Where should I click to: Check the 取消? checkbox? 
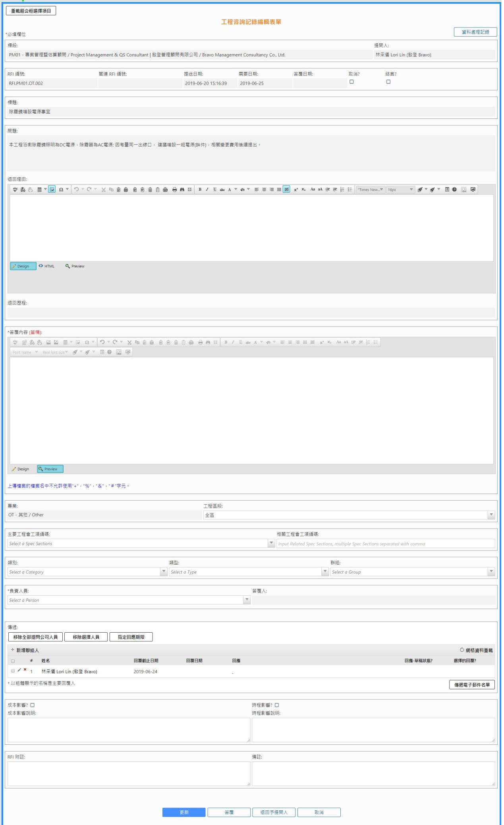351,82
